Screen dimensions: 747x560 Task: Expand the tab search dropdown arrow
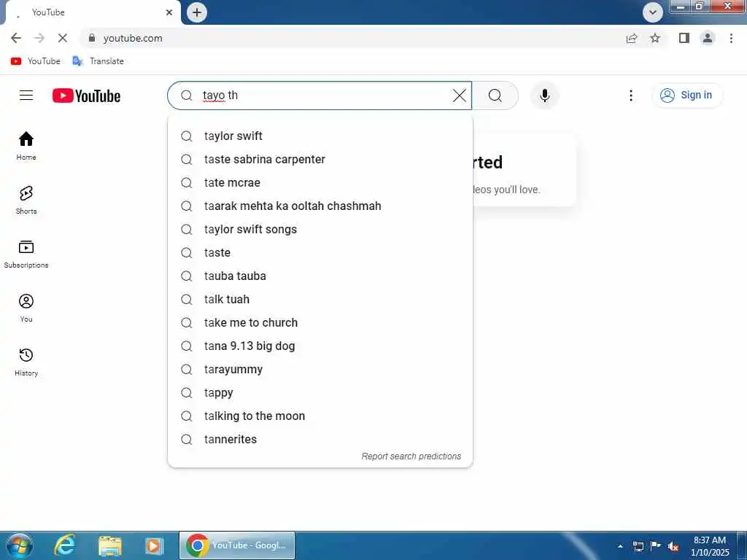[653, 12]
